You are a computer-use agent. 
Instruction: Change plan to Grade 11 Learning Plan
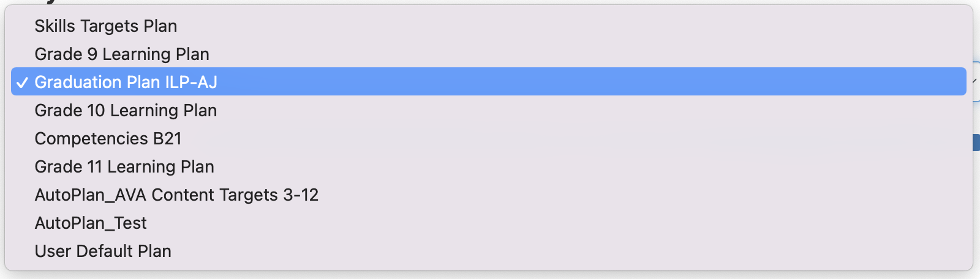click(x=124, y=166)
